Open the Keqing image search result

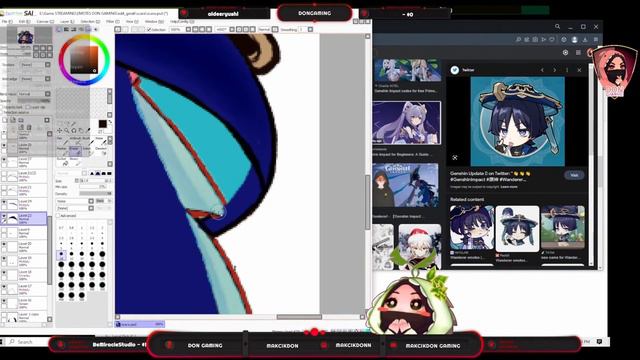pos(407,123)
